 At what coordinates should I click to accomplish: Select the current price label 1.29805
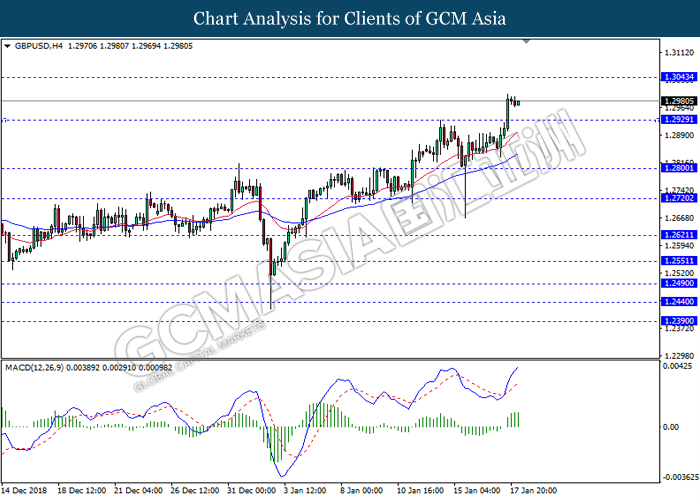click(679, 101)
